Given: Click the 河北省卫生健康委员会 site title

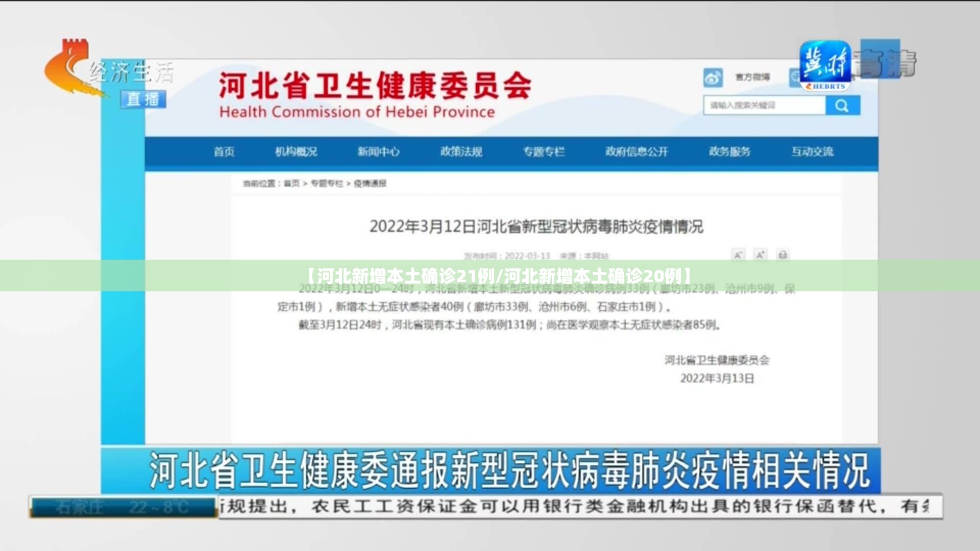Looking at the screenshot, I should point(375,85).
